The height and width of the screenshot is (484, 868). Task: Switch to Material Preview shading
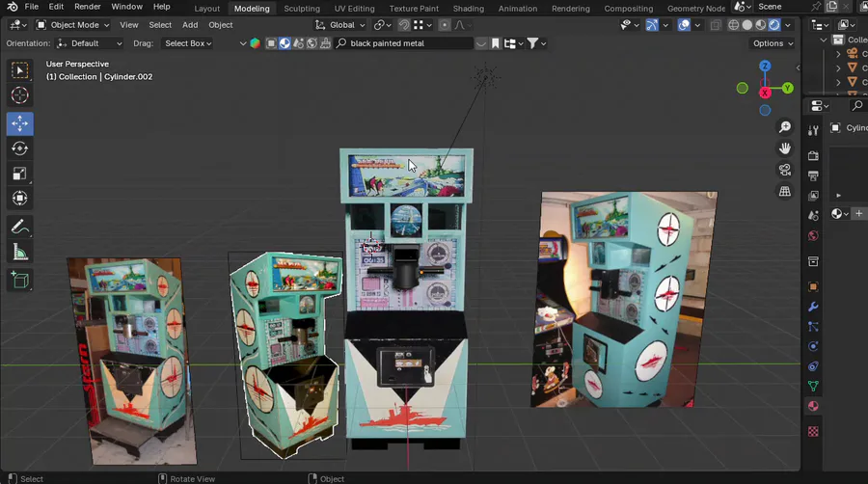(x=761, y=25)
